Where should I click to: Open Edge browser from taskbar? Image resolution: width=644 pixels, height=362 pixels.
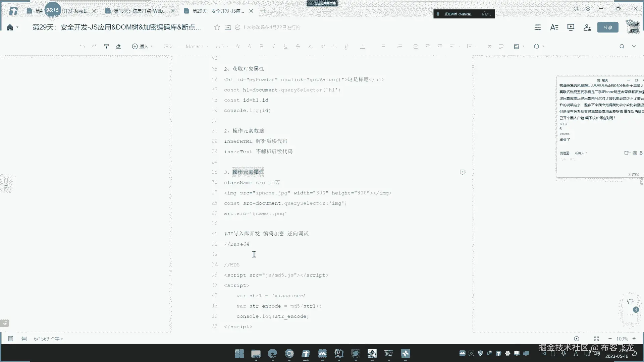[273, 353]
